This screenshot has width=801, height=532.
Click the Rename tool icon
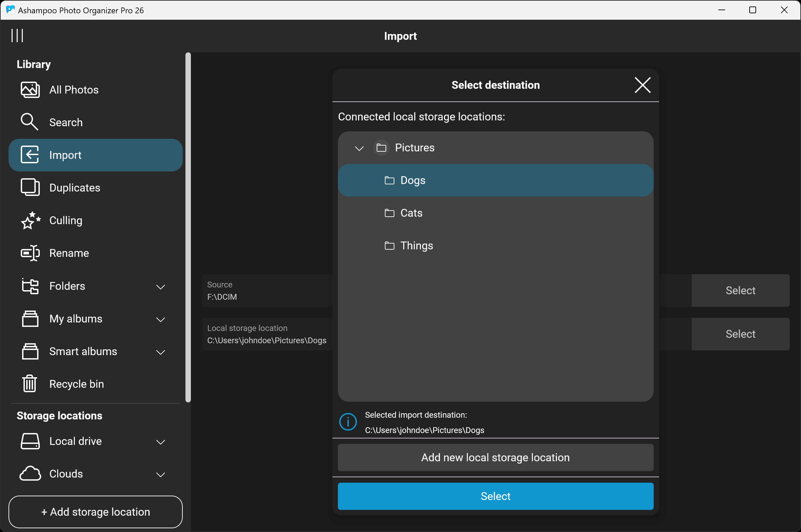30,253
